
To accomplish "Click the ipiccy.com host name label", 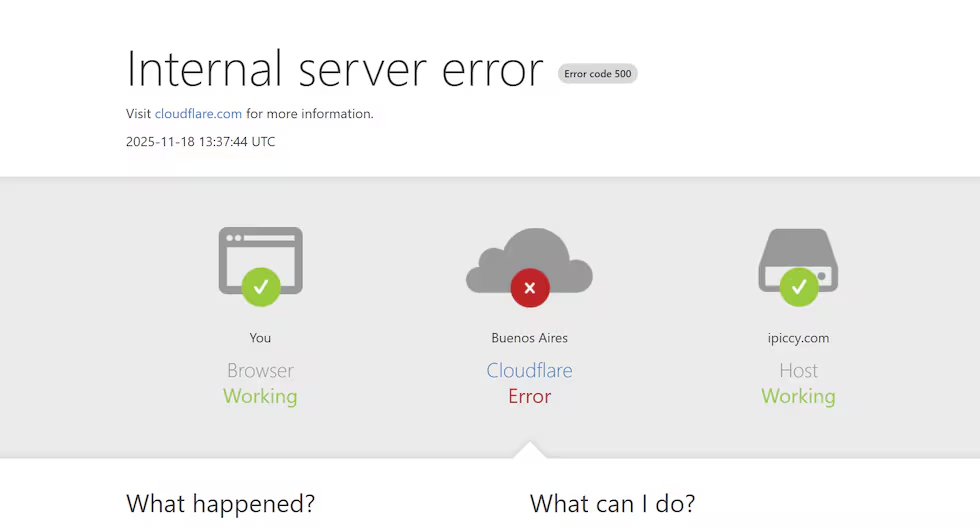I will (x=798, y=338).
